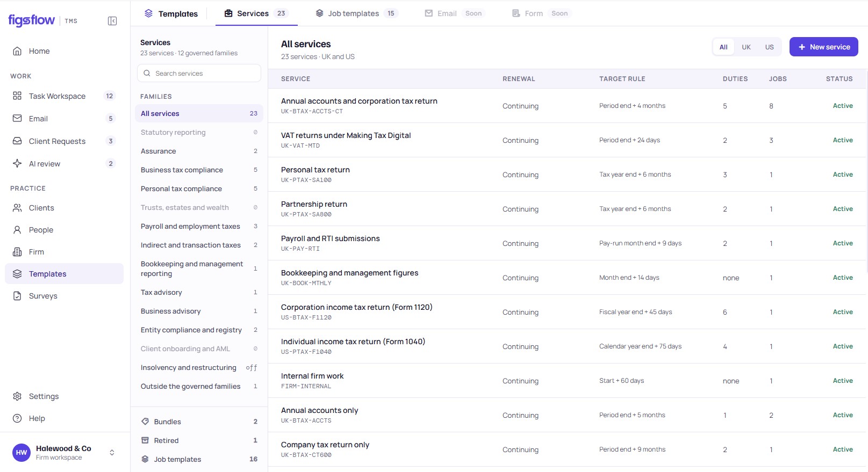Viewport: 868px width, 472px height.
Task: Click the Period end + 4 months rule
Action: pyautogui.click(x=632, y=106)
